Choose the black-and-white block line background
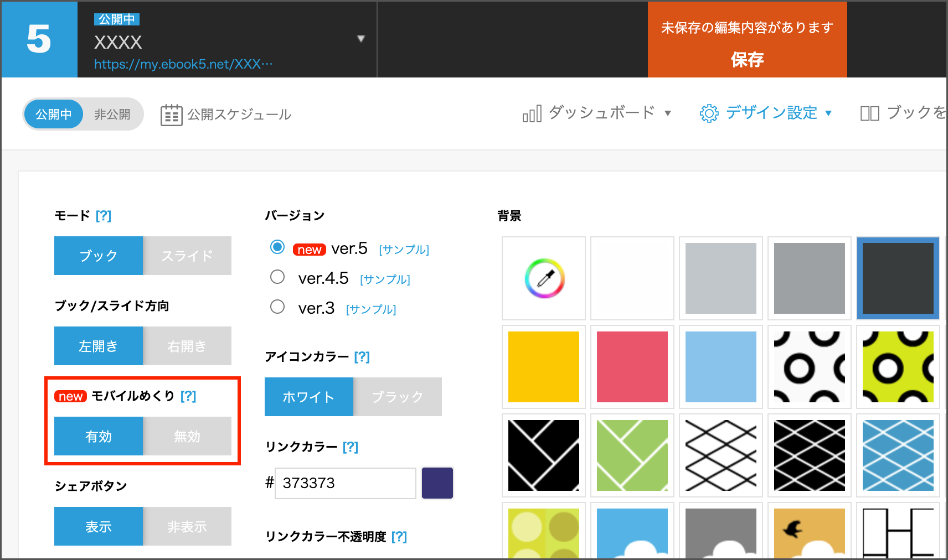 (x=898, y=532)
